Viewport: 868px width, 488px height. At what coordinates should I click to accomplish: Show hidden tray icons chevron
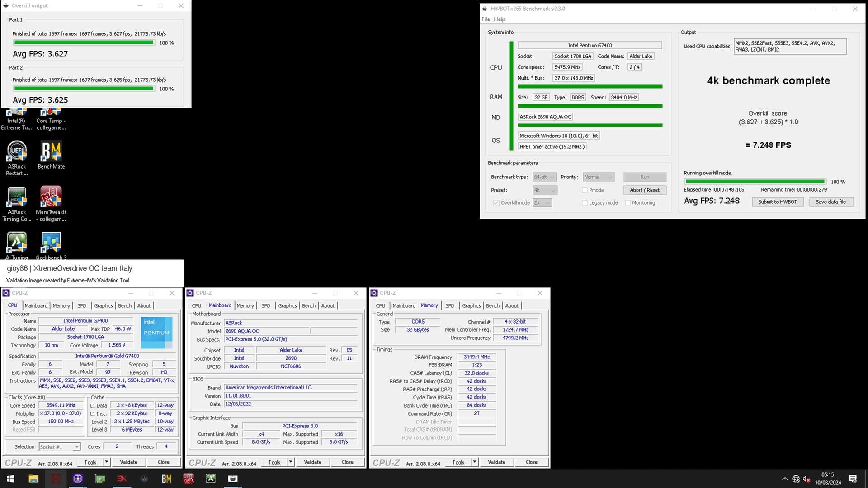pos(785,479)
